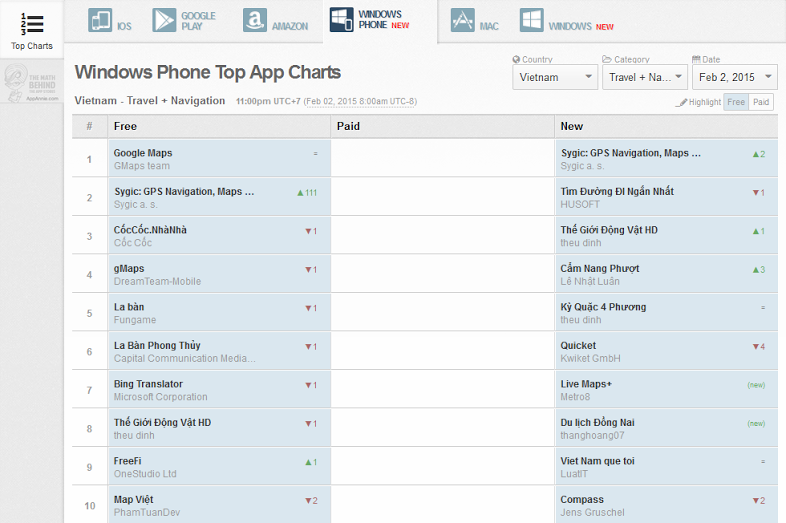Open the Category dropdown showing Travel + Na...
The image size is (786, 523).
(645, 77)
